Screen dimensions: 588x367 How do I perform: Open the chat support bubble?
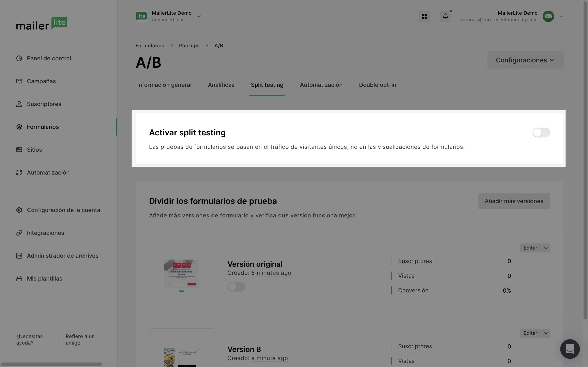coord(570,349)
